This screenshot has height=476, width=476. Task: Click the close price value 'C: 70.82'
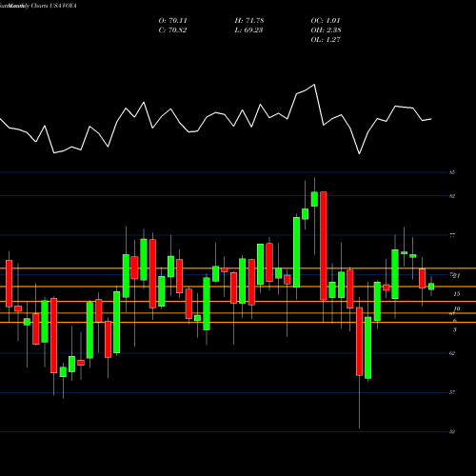pyautogui.click(x=173, y=30)
